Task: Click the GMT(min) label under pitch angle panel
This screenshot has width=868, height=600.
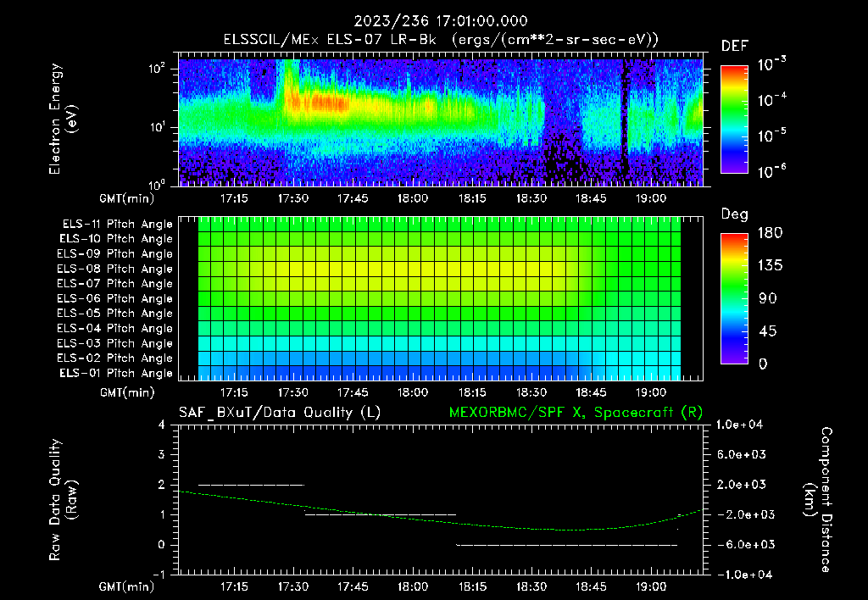Action: pos(127,393)
